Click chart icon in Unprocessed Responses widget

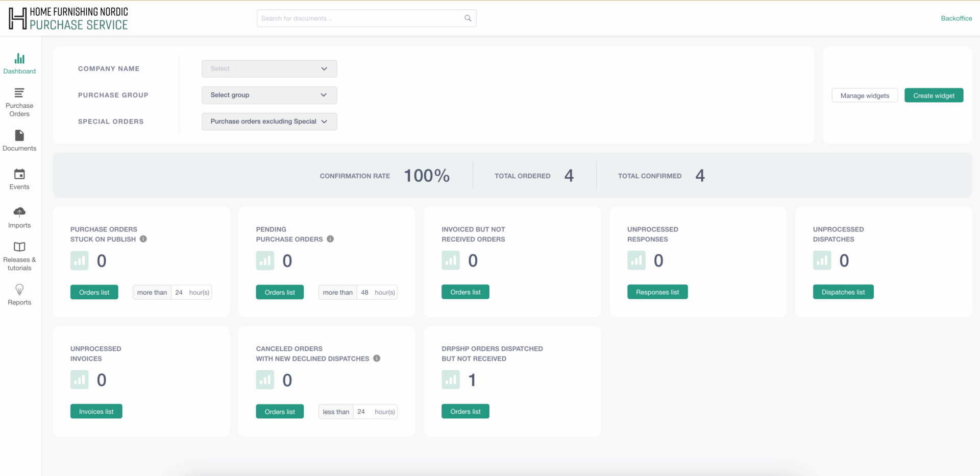click(636, 261)
